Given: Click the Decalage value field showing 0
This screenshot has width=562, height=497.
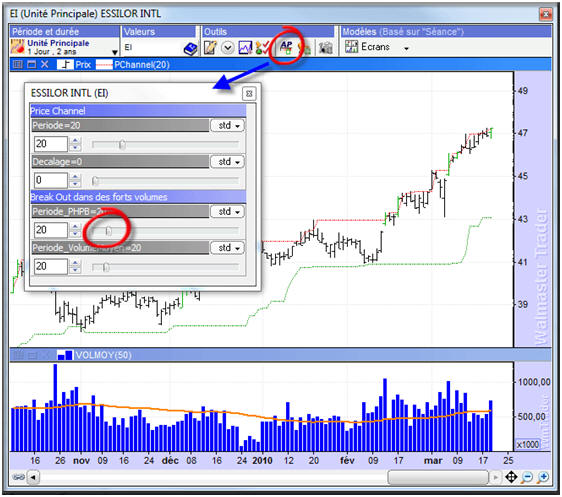Looking at the screenshot, I should point(51,180).
